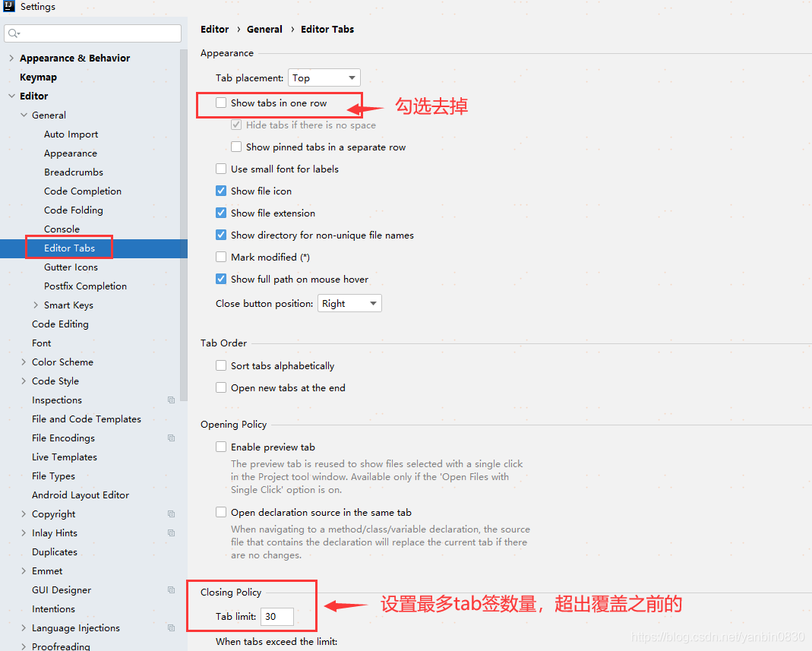Expand the Smart Keys tree node

[36, 305]
